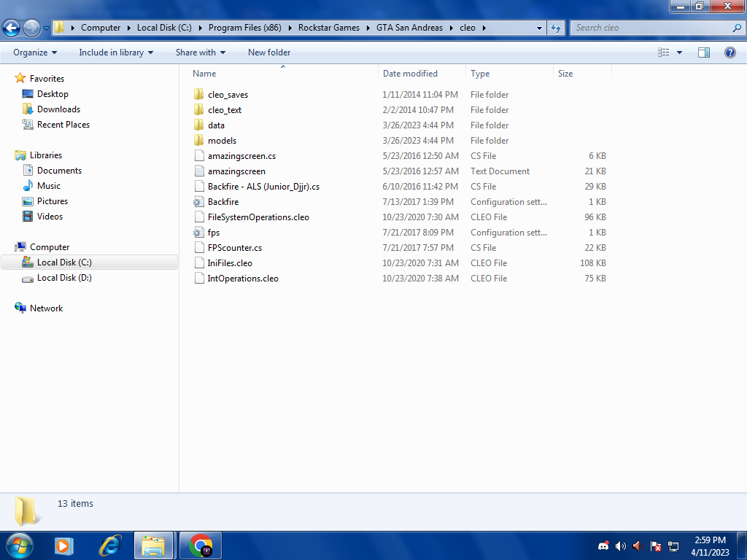The width and height of the screenshot is (747, 560).
Task: Select Program Files (x86) breadcrumb
Action: pos(245,28)
